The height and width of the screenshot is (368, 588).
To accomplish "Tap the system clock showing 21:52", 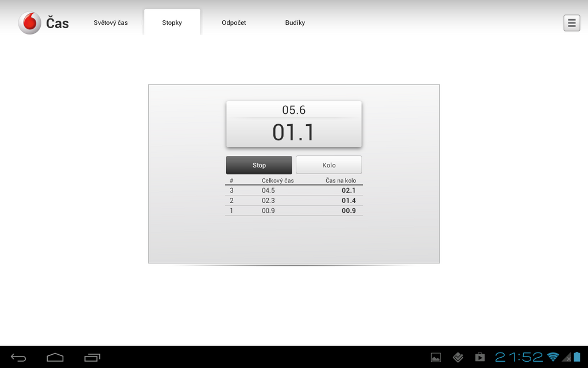I will pyautogui.click(x=519, y=357).
